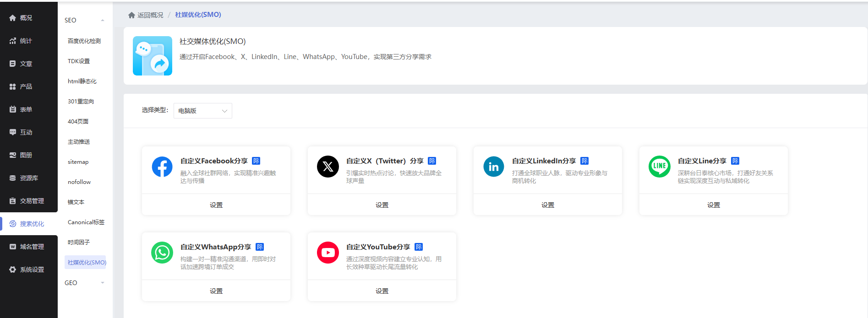Click the 搜索优化 sidebar icon
This screenshot has height=318, width=868.
point(13,224)
